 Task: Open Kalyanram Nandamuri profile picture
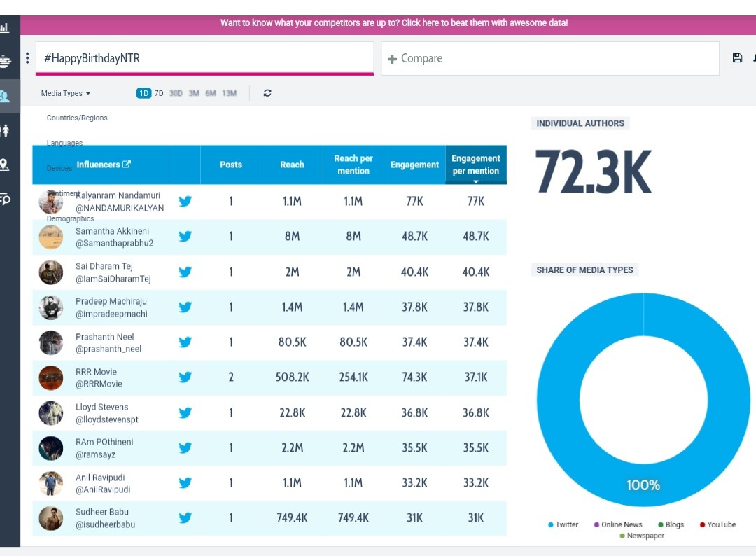50,202
